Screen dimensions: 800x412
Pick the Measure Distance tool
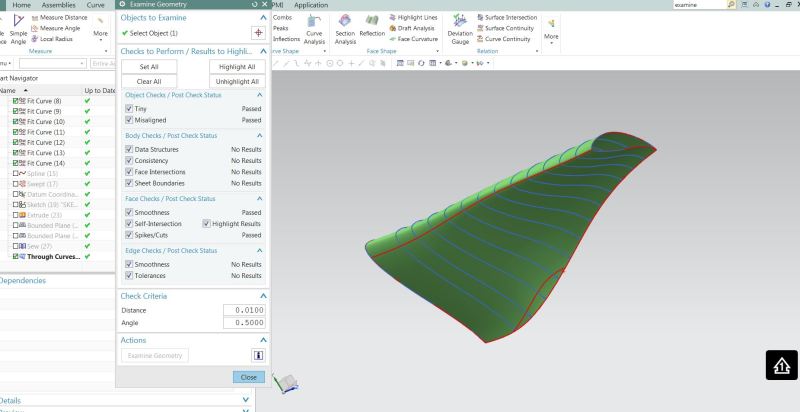click(x=59, y=17)
